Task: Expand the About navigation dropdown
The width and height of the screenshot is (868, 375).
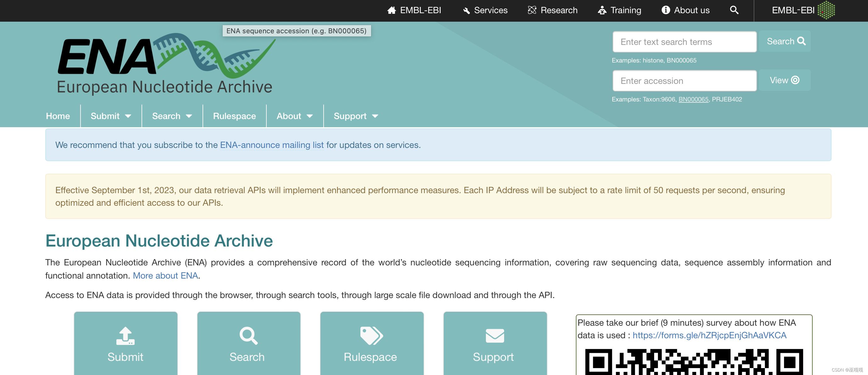Action: point(294,116)
